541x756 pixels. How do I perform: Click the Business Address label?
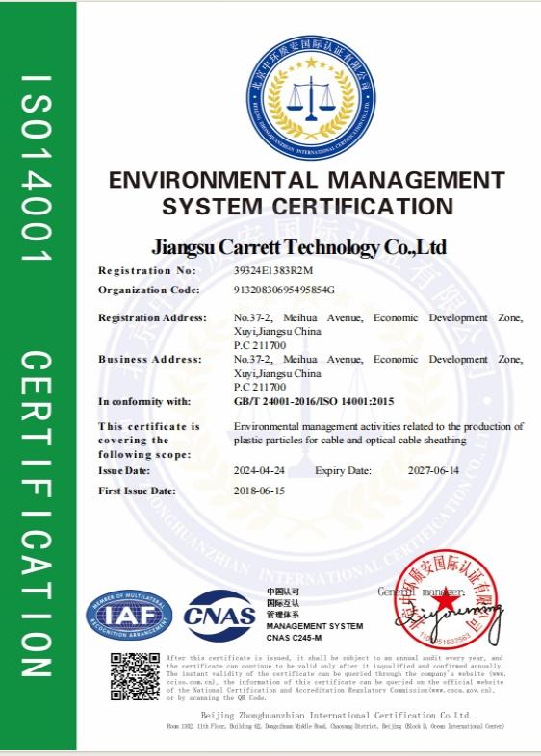(150, 359)
